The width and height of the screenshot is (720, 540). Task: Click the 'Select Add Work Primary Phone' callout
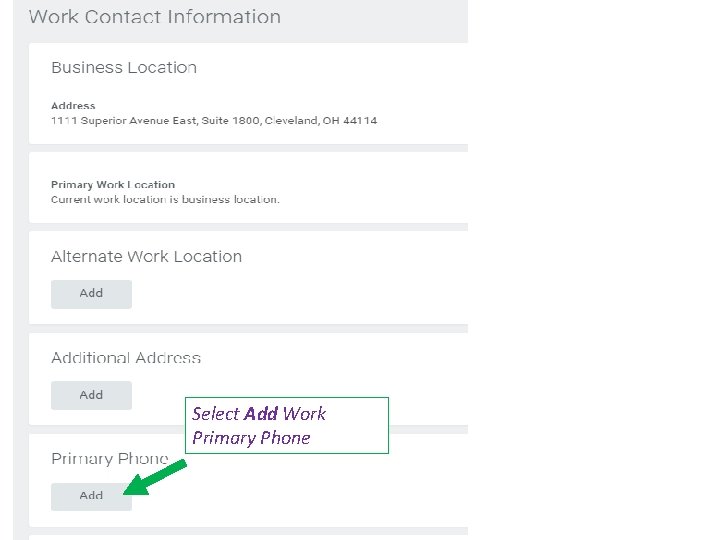coord(288,426)
